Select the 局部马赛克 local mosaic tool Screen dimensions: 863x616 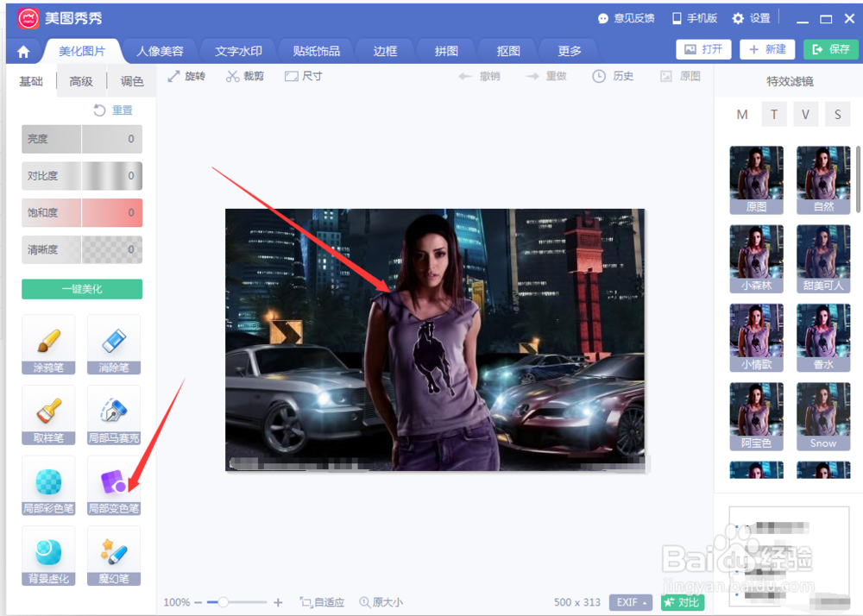(113, 416)
